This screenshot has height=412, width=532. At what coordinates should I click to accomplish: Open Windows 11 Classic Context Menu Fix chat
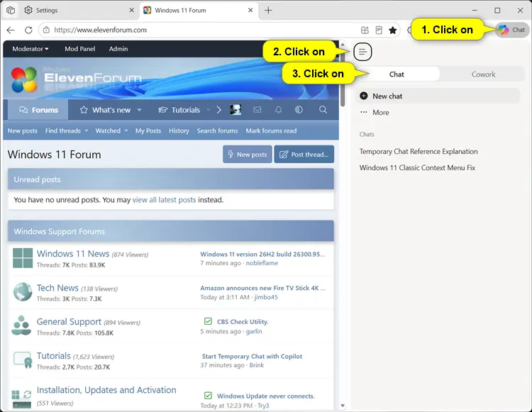[x=417, y=167]
